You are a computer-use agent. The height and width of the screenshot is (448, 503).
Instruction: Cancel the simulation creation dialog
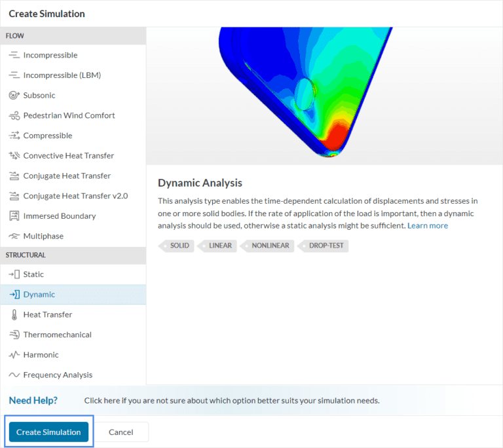click(121, 432)
